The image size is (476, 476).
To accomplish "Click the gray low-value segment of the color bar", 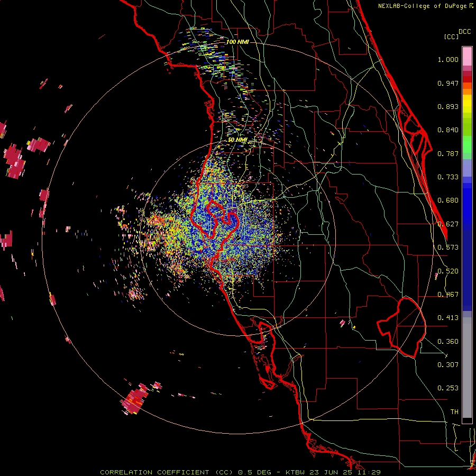I will (x=467, y=368).
